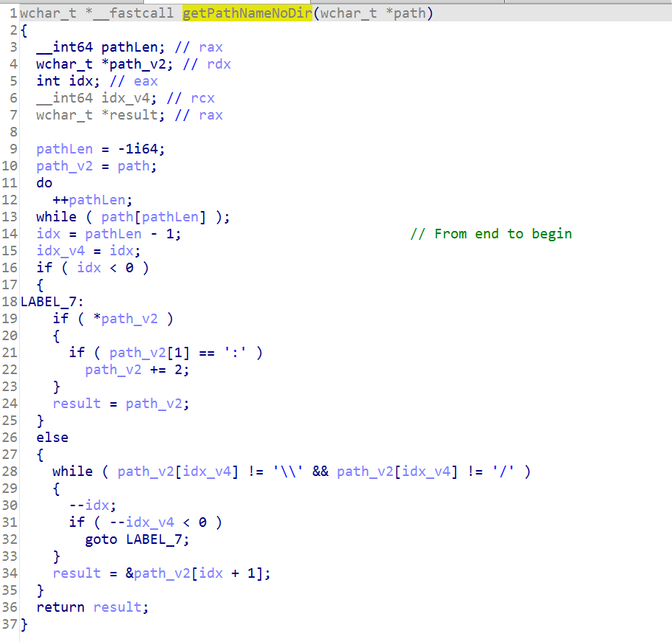Select the -1i64 constant on line 9
672x642 pixels.
141,149
